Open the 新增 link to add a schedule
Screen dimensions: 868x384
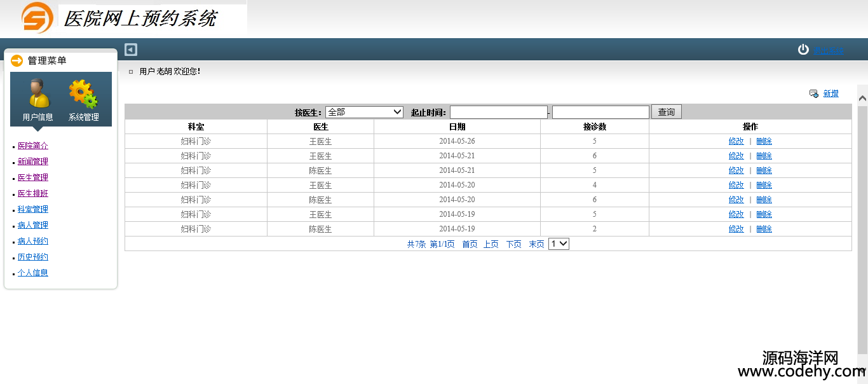tap(831, 93)
